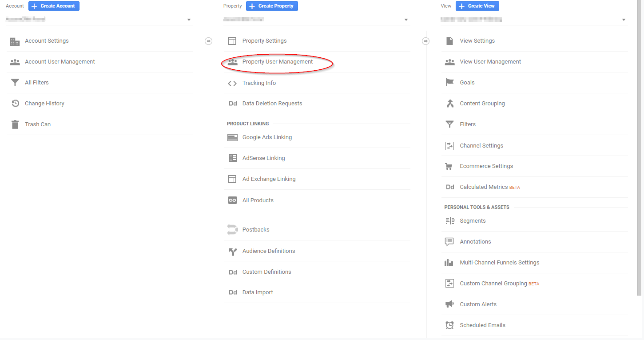Open the Account selector dropdown
This screenshot has height=340, width=644.
[99, 20]
